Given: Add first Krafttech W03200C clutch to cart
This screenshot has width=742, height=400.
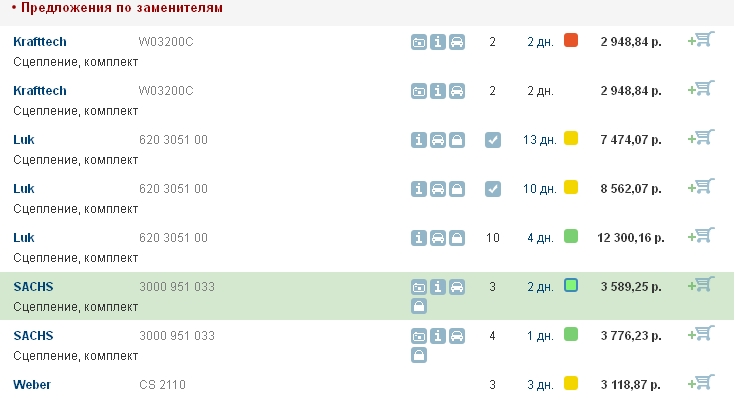Looking at the screenshot, I should point(701,40).
